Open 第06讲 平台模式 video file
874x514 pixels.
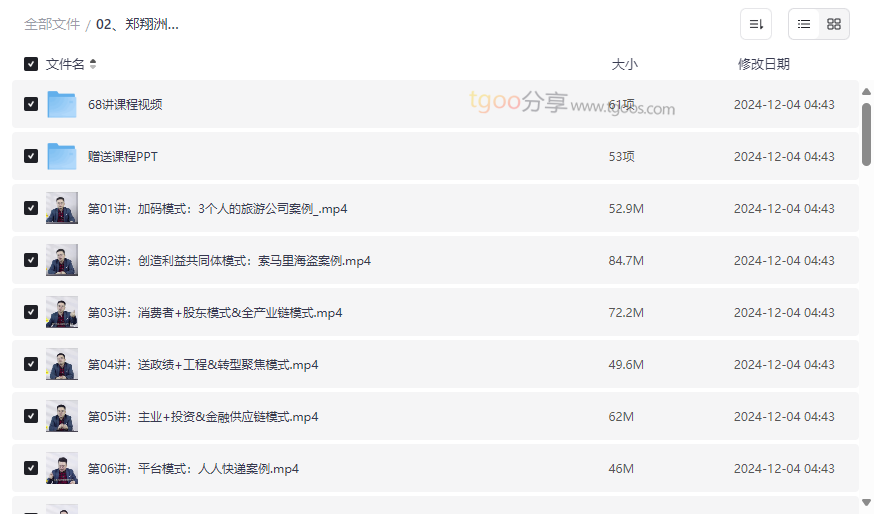point(193,469)
